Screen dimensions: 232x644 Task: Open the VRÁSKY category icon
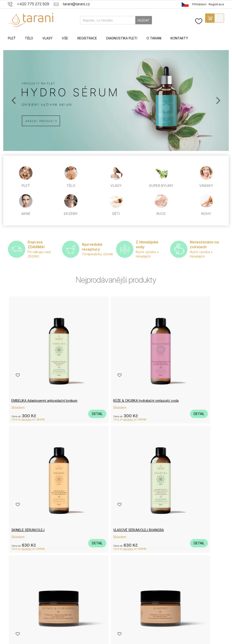click(x=206, y=173)
